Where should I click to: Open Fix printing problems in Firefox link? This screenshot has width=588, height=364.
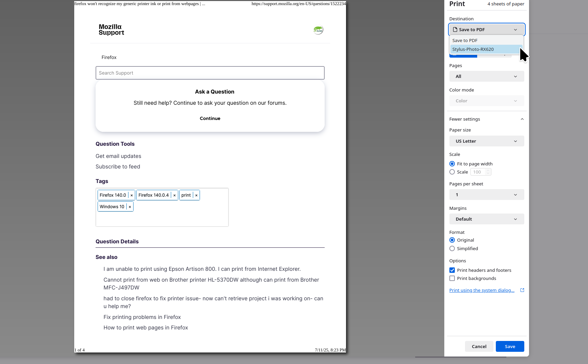[x=142, y=317]
